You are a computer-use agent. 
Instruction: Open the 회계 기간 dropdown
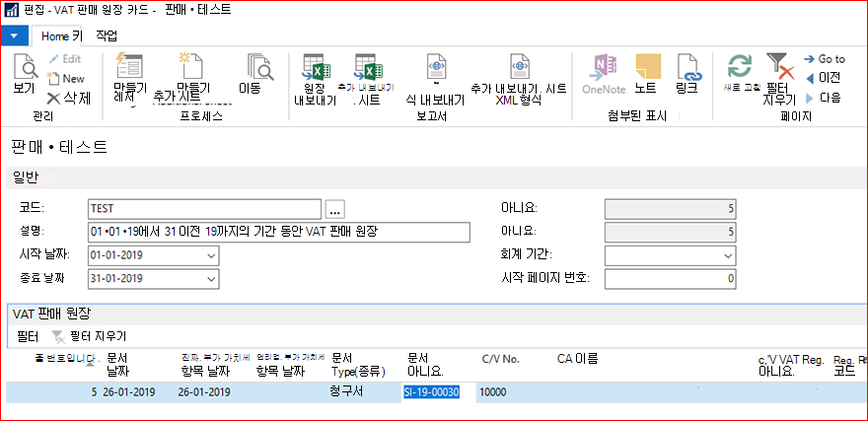tap(727, 256)
